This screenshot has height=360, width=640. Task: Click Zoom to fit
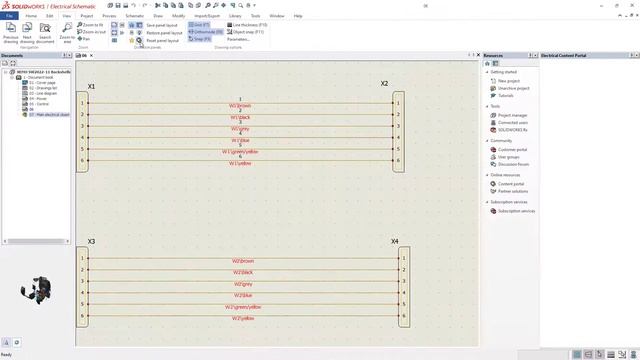coord(90,25)
